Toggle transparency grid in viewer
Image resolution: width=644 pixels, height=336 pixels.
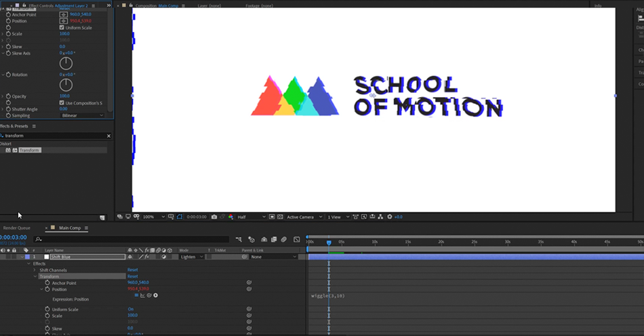(280, 217)
